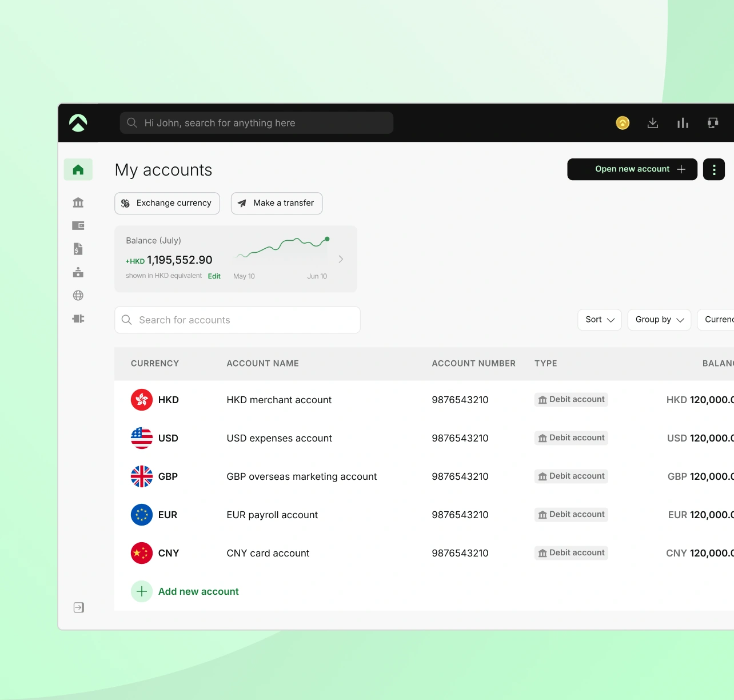Click the top search bar field
The width and height of the screenshot is (734, 700).
(257, 123)
